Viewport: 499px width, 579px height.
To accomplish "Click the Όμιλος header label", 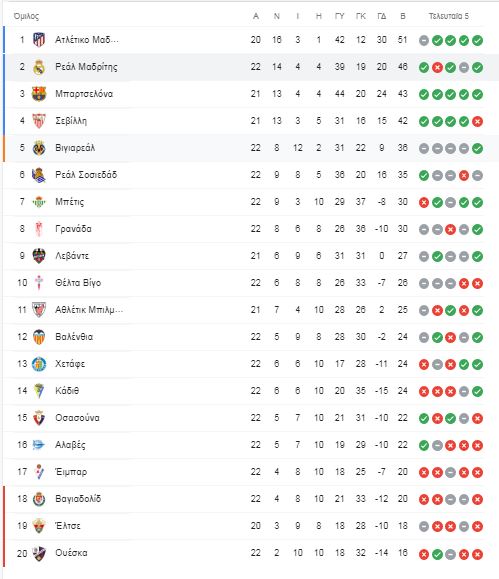I will coord(26,16).
